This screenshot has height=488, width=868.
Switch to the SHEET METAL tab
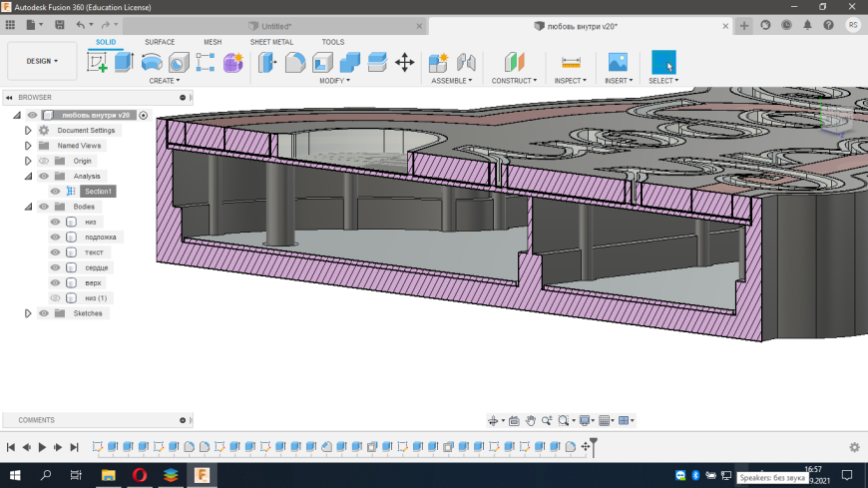click(x=271, y=42)
